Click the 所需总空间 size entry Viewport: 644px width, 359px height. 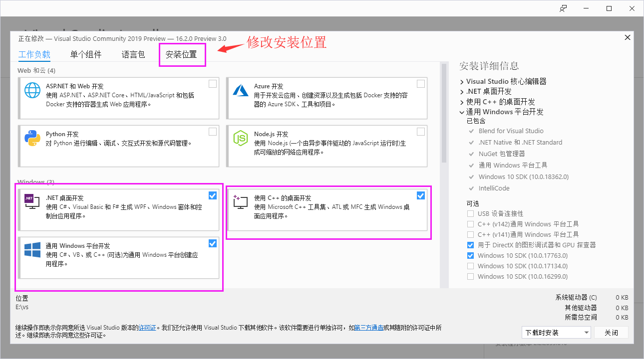597,317
